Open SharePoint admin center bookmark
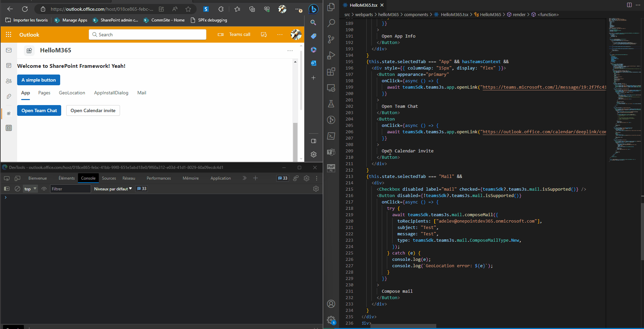The image size is (644, 329). point(116,20)
